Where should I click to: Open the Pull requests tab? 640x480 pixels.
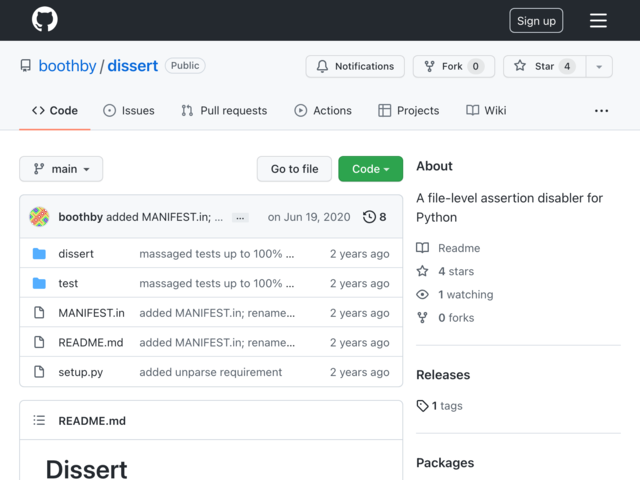pos(224,111)
